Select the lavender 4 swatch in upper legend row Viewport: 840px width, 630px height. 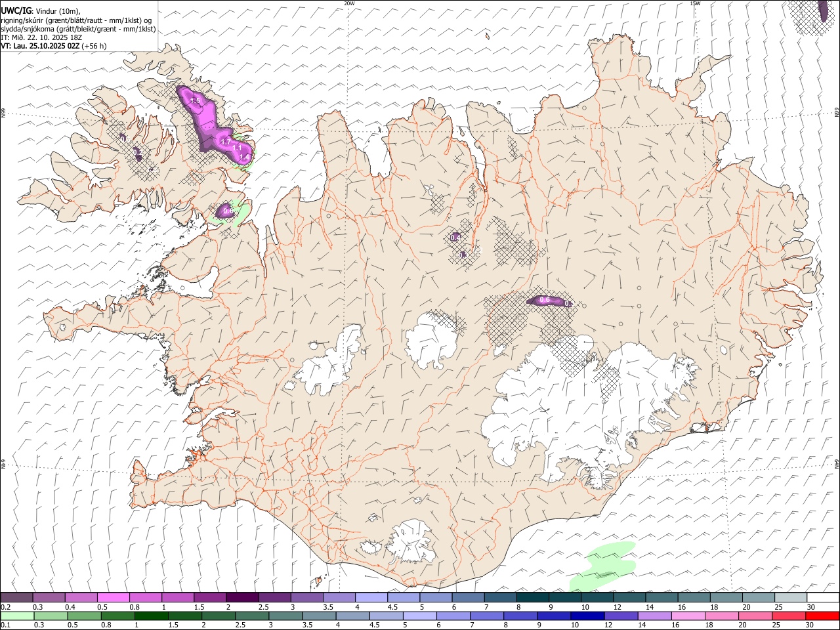click(x=371, y=598)
